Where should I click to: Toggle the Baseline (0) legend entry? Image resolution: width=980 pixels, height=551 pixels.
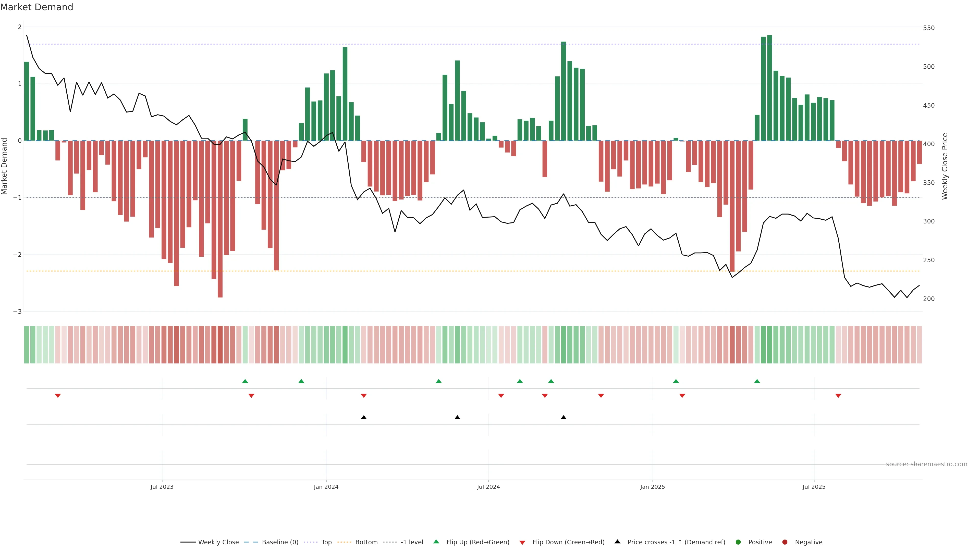pos(280,542)
